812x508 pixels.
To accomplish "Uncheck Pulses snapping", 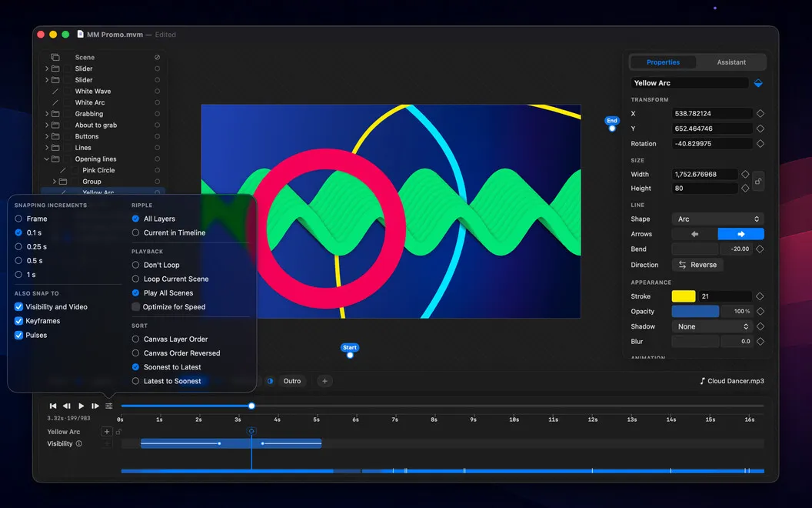I will 18,336.
